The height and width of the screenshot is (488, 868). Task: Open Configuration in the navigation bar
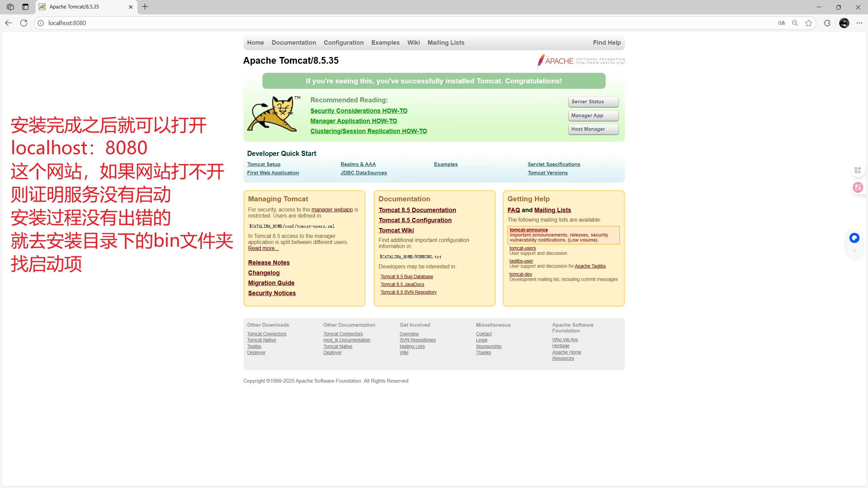click(x=343, y=43)
